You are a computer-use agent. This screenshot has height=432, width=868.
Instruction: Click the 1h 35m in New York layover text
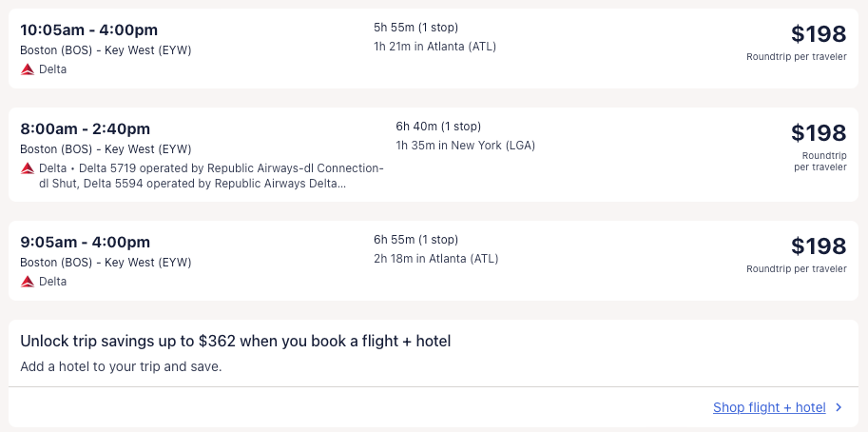coord(466,146)
